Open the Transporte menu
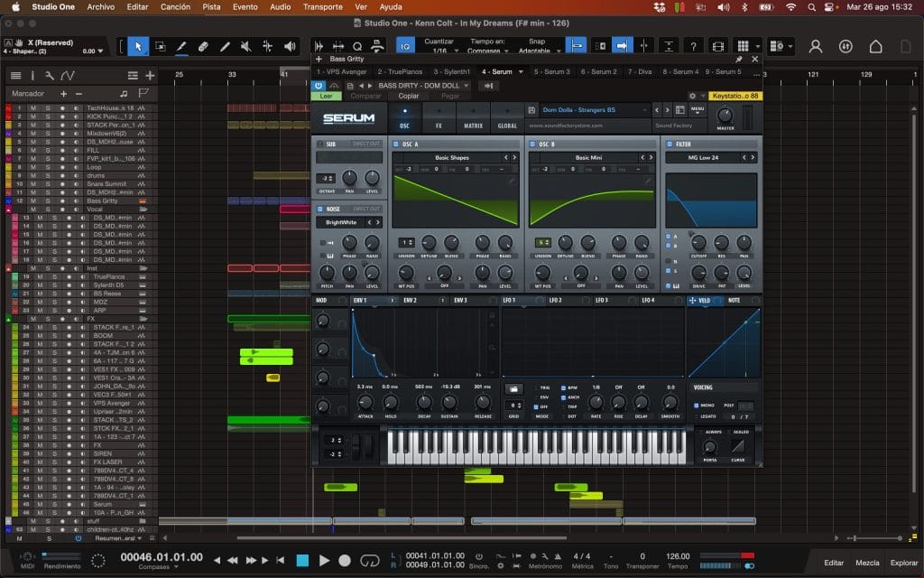This screenshot has width=924, height=578. (322, 6)
